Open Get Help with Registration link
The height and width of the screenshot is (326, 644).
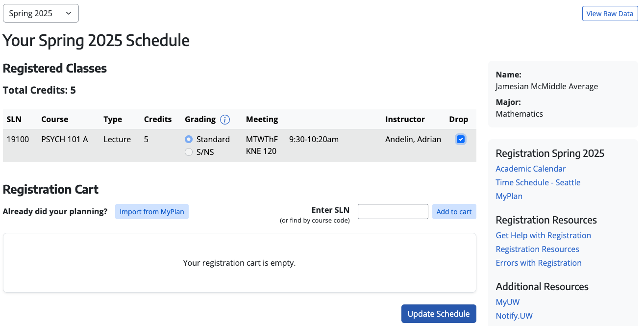pyautogui.click(x=543, y=235)
